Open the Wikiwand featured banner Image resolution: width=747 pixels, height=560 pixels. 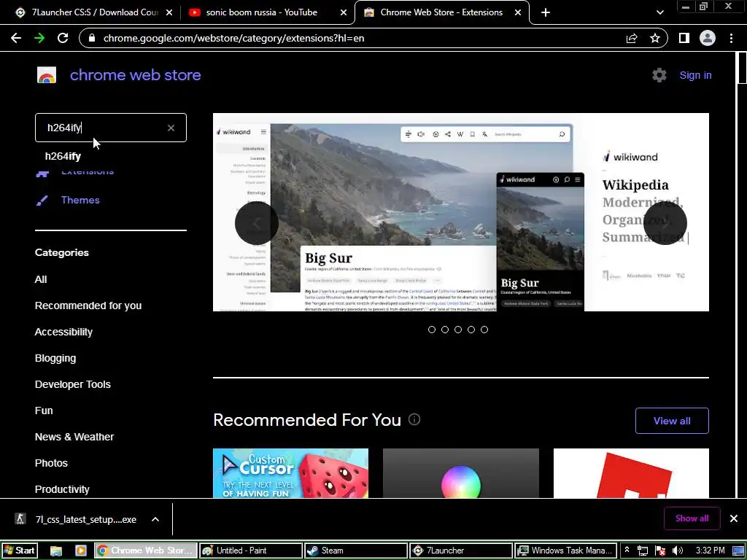(x=461, y=212)
